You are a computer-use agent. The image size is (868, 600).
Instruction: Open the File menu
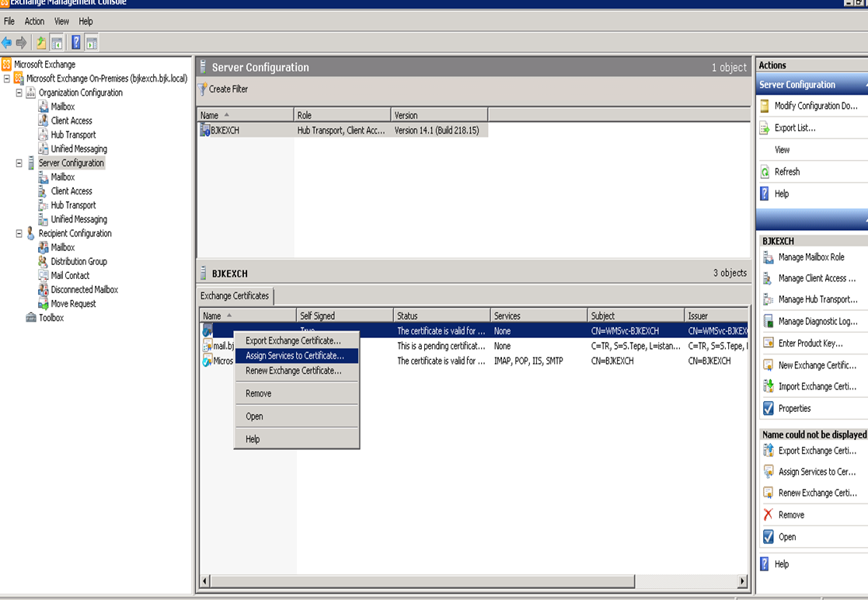[x=9, y=22]
